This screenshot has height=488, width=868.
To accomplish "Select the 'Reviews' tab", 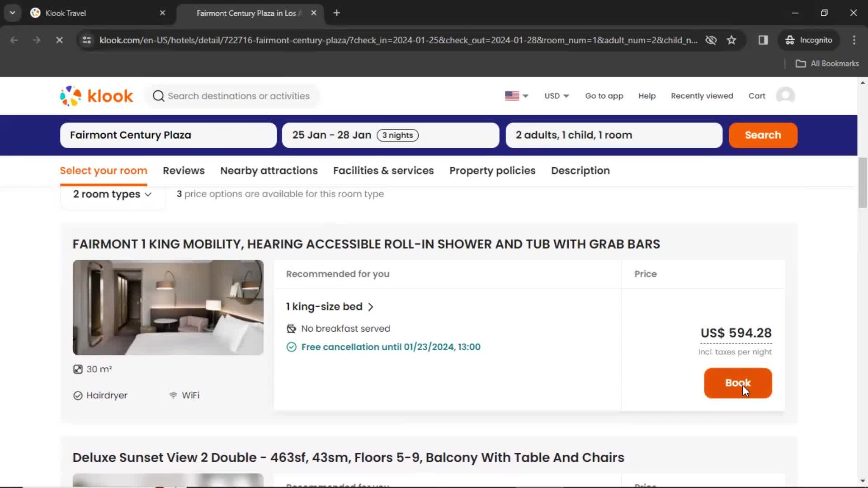I will click(184, 170).
